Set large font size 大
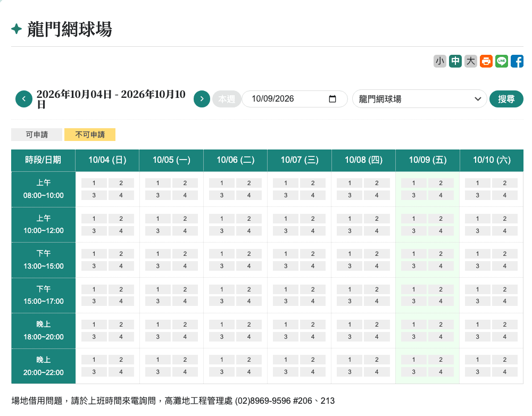 [x=471, y=61]
